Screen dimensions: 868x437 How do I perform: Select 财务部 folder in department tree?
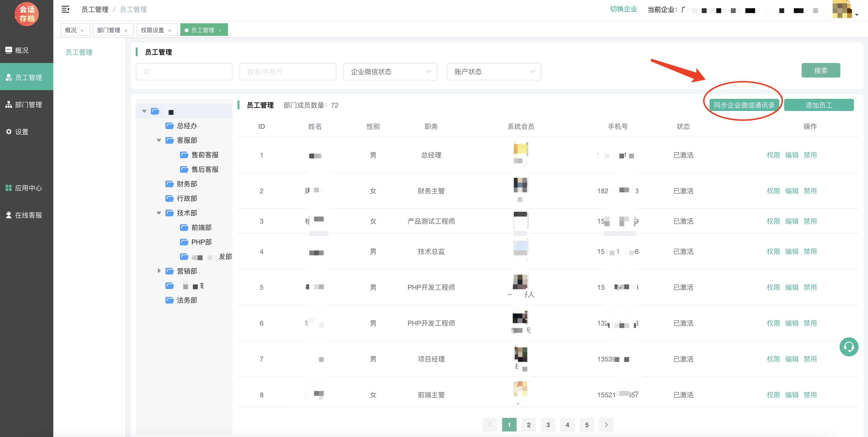tap(187, 184)
